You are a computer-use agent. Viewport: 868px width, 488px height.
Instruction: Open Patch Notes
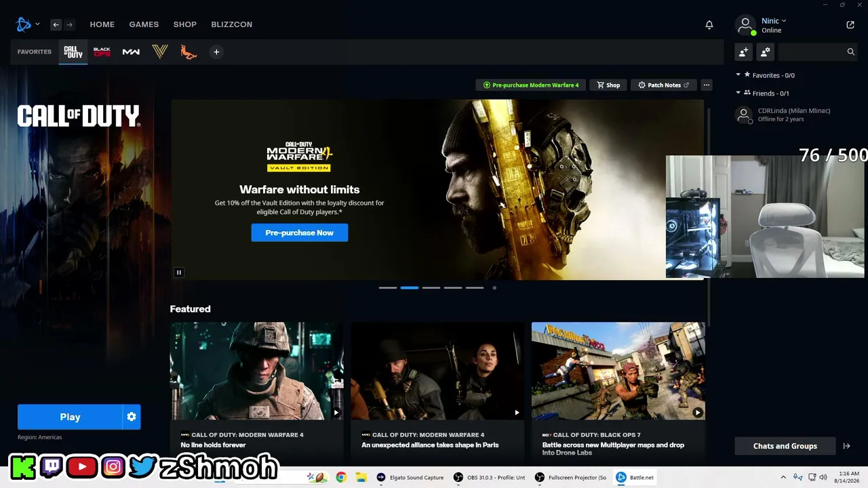click(x=664, y=85)
